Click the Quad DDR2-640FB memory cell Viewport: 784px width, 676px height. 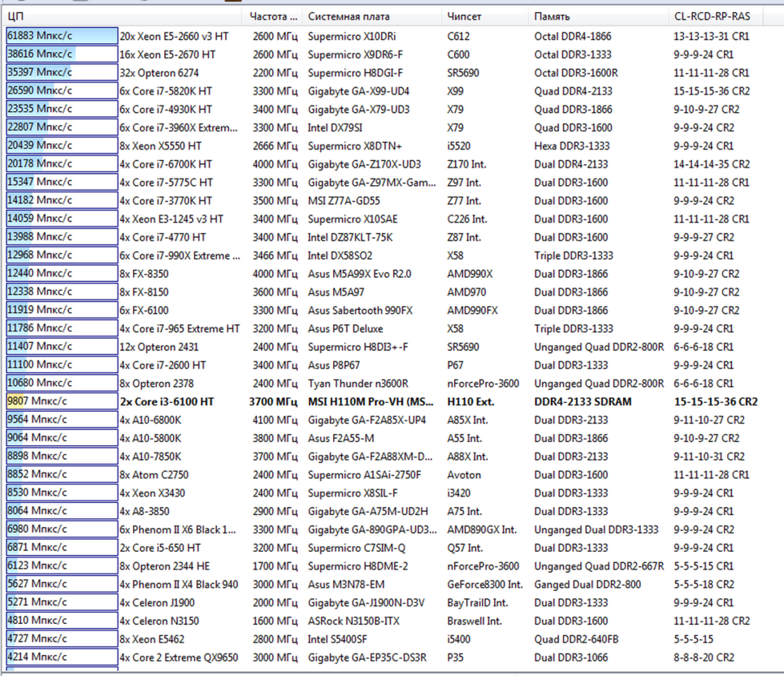pyautogui.click(x=576, y=639)
